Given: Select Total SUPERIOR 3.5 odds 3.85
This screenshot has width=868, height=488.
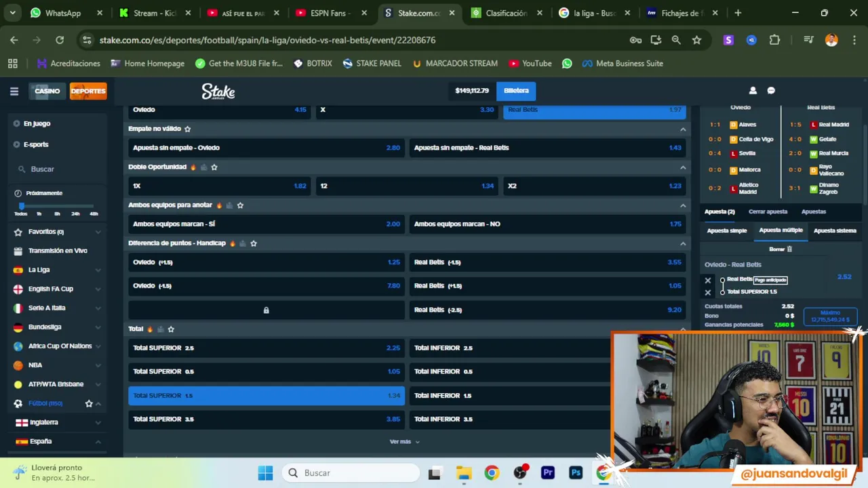Looking at the screenshot, I should [x=267, y=420].
